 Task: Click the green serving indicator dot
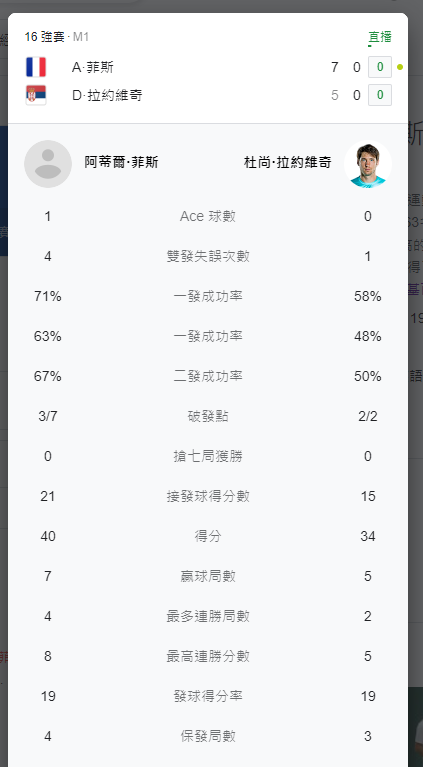click(400, 67)
